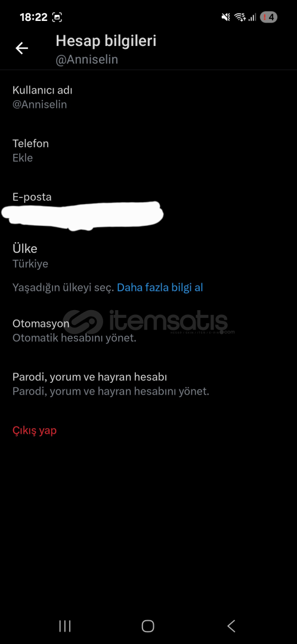297x644 pixels.
Task: Open Parodi, yorum ve hayran hesabı
Action: click(148, 383)
